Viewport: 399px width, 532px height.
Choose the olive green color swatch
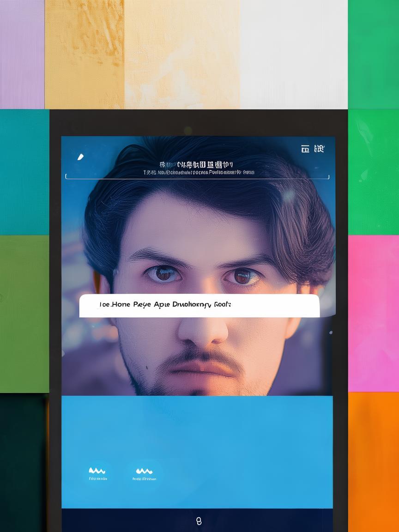(24, 314)
